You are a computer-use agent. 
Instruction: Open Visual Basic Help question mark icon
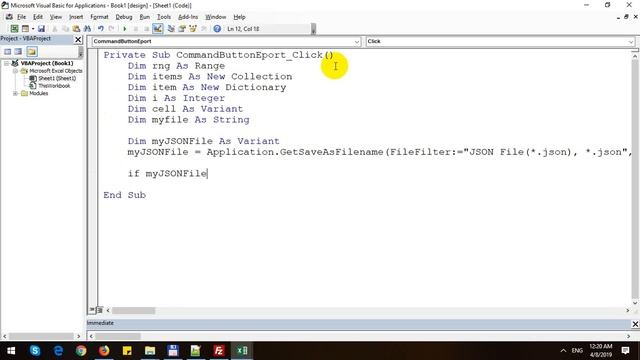coord(217,29)
